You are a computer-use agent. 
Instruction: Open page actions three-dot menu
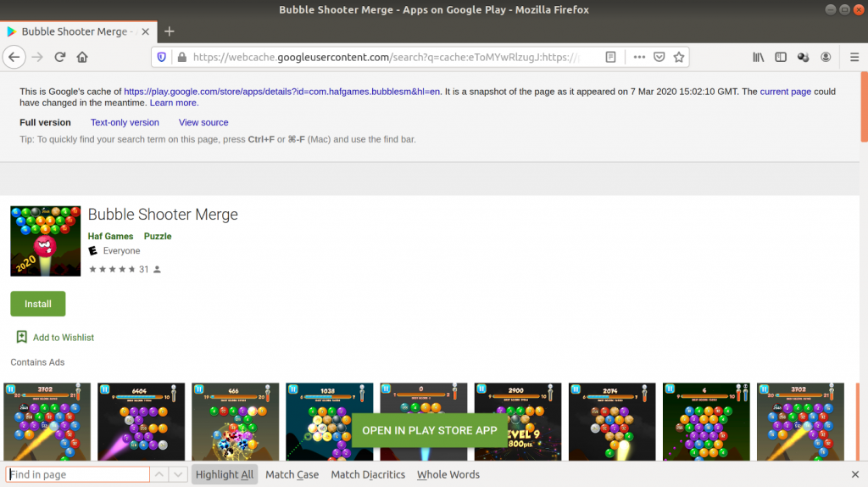[639, 57]
